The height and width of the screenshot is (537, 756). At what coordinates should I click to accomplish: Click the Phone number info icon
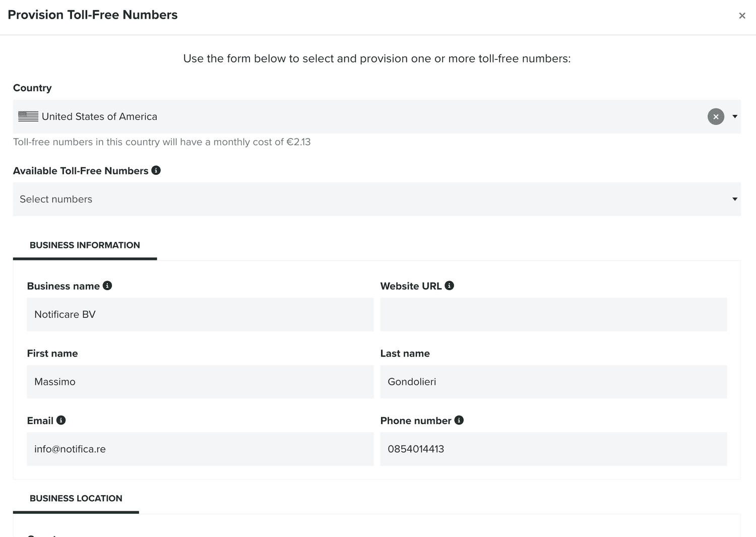point(459,420)
